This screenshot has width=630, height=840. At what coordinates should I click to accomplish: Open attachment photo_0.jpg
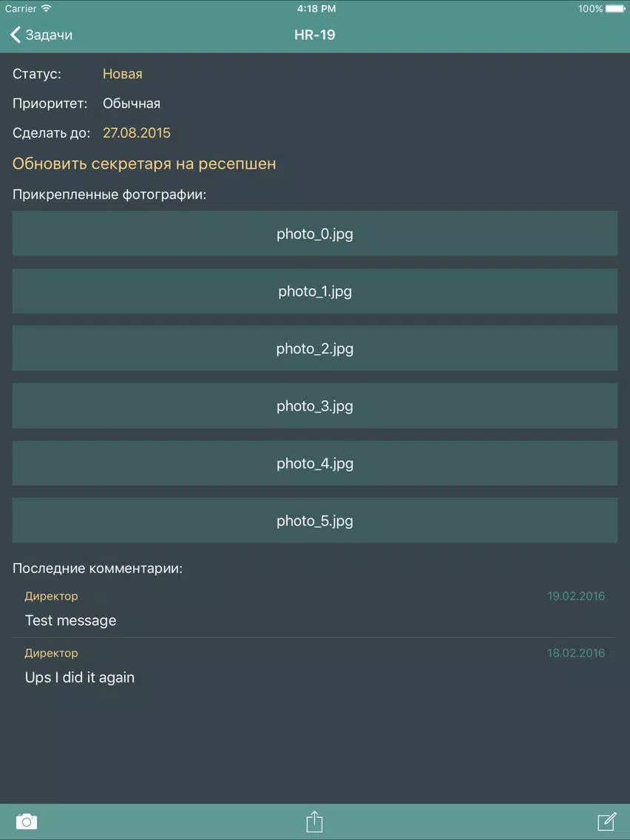tap(314, 234)
